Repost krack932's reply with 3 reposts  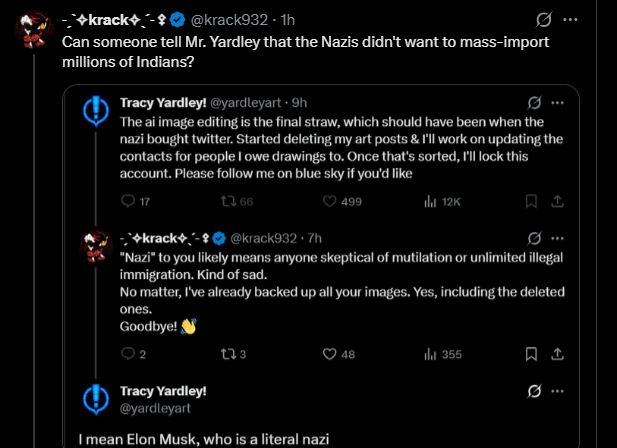tap(227, 354)
